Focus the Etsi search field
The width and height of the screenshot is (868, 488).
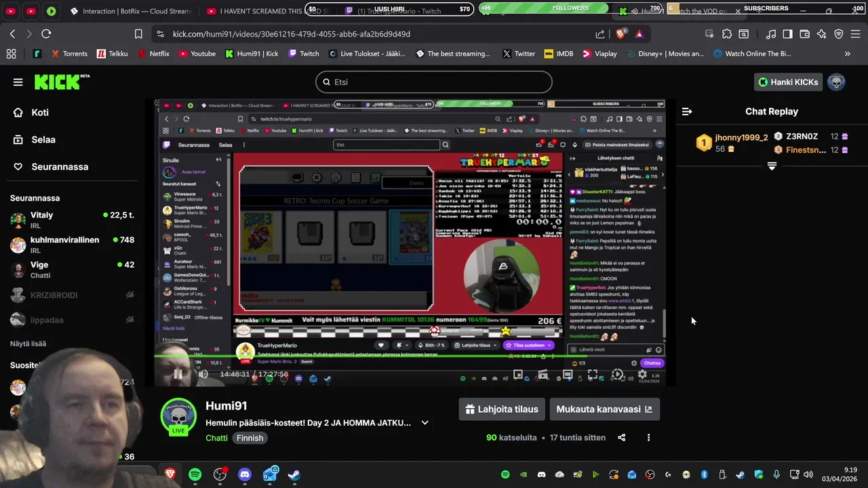(x=434, y=82)
